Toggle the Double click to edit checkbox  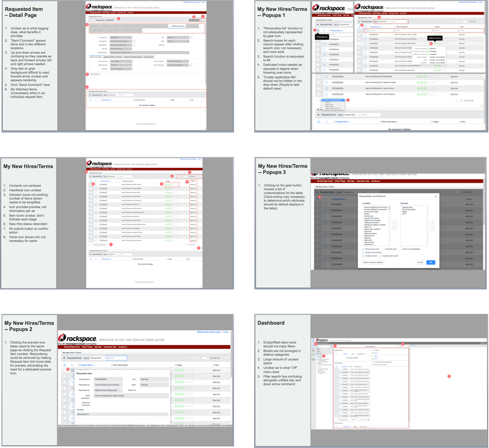(381, 256)
